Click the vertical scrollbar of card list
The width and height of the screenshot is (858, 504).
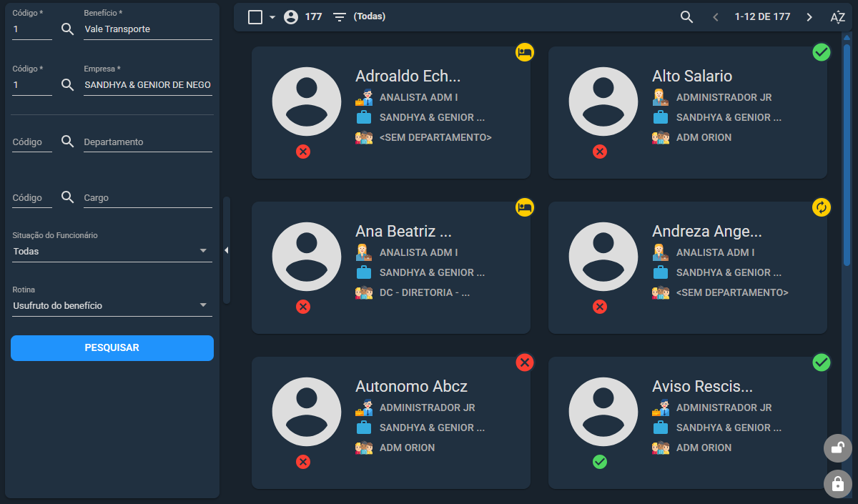(847, 156)
